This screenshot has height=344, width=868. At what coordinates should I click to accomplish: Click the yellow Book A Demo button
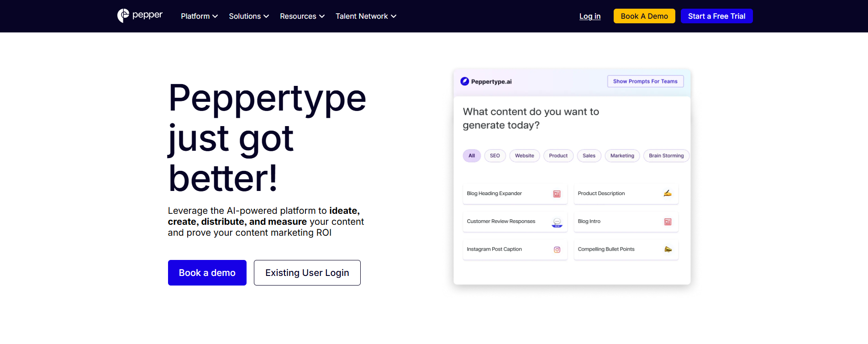pos(644,16)
